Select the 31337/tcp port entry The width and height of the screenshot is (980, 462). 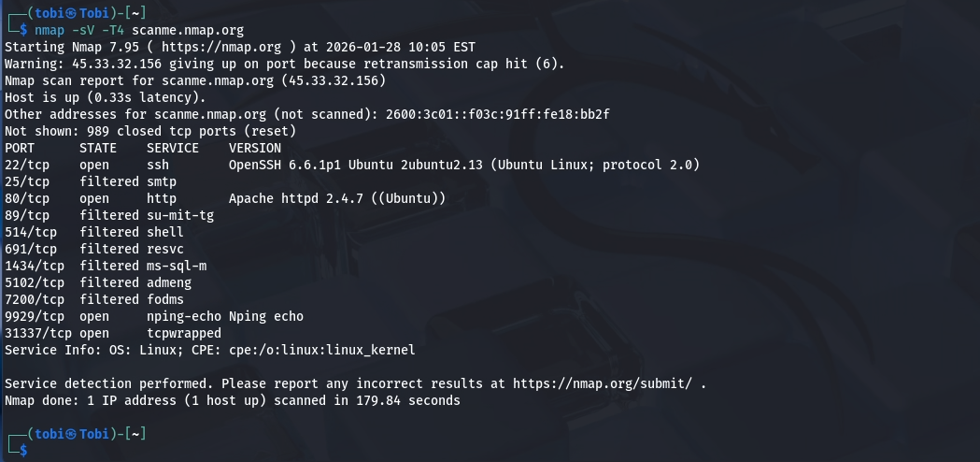37,333
